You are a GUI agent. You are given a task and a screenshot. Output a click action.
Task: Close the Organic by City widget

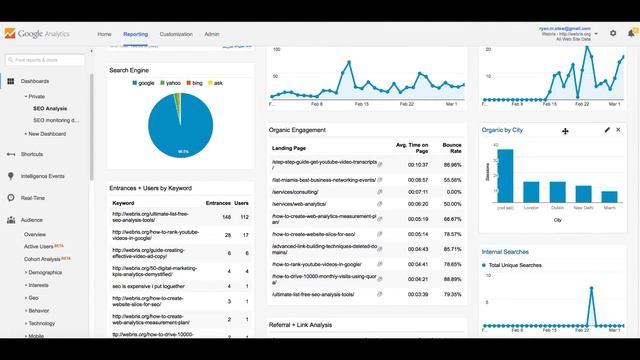tap(618, 130)
